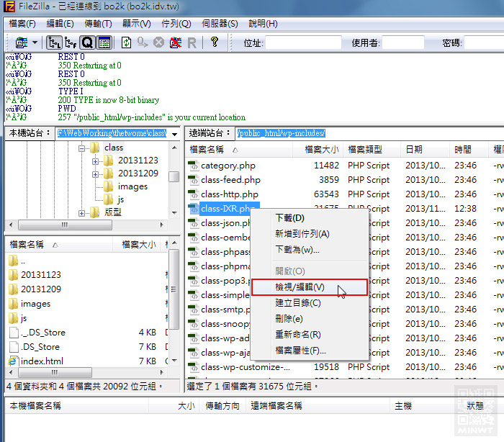Click the Reconnect R icon
The image size is (504, 442).
pyautogui.click(x=192, y=42)
